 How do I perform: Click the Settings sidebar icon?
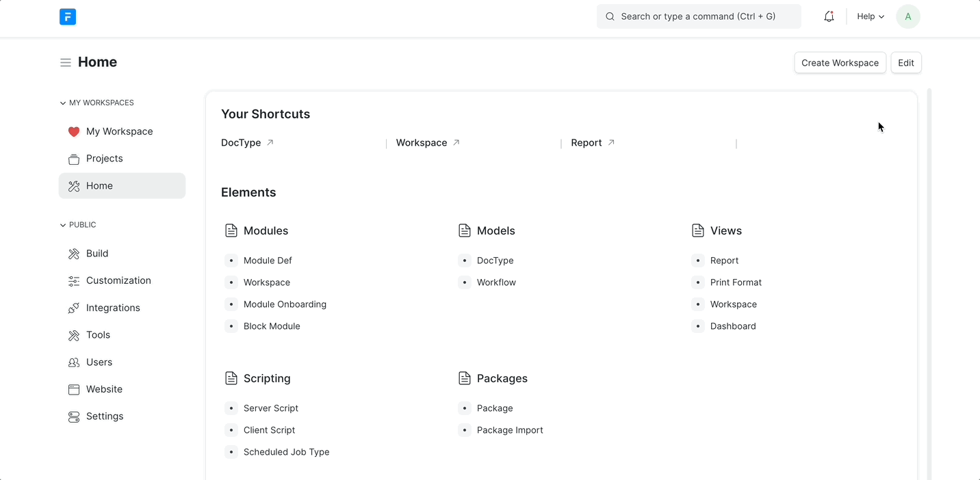pyautogui.click(x=74, y=417)
